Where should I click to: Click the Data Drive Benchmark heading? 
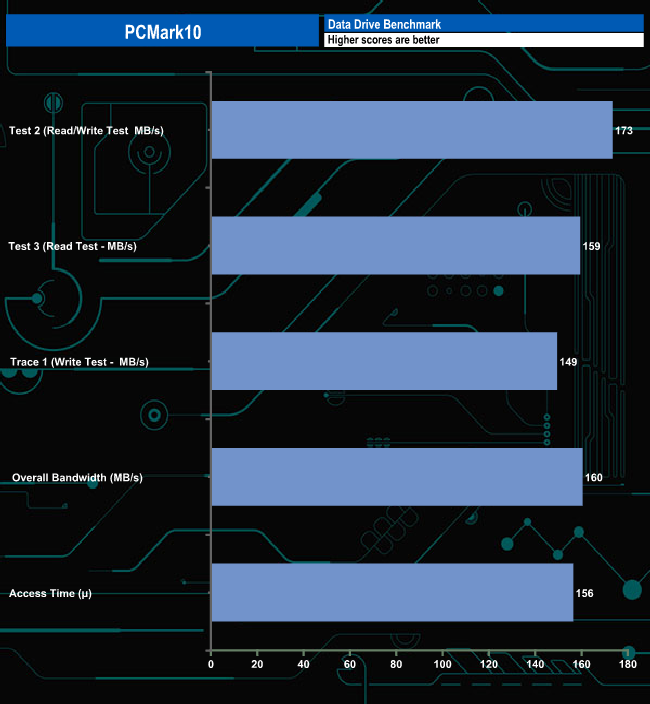(384, 24)
